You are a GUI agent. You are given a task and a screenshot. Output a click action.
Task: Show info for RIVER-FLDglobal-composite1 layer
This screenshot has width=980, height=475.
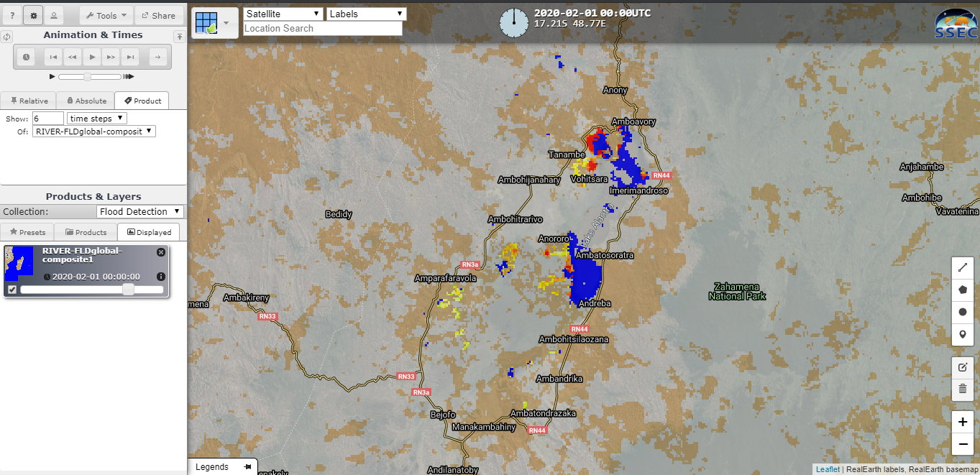[x=161, y=277]
